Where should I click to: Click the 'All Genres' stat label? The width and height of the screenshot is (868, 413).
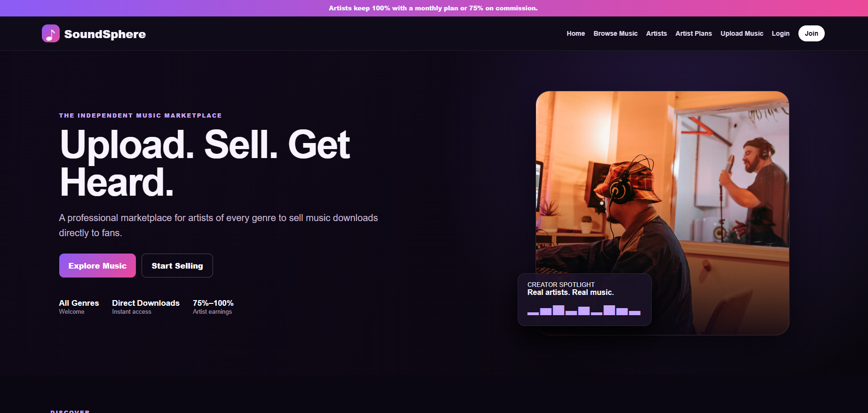pos(79,303)
